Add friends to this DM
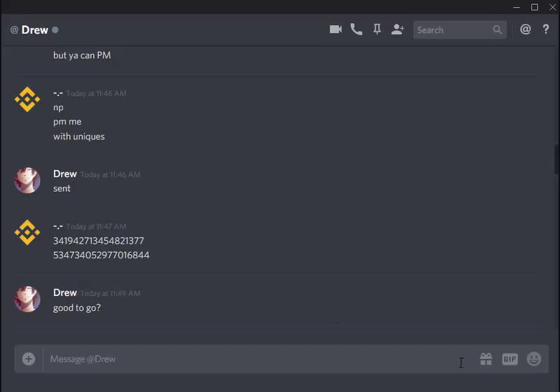The height and width of the screenshot is (392, 560). [398, 29]
